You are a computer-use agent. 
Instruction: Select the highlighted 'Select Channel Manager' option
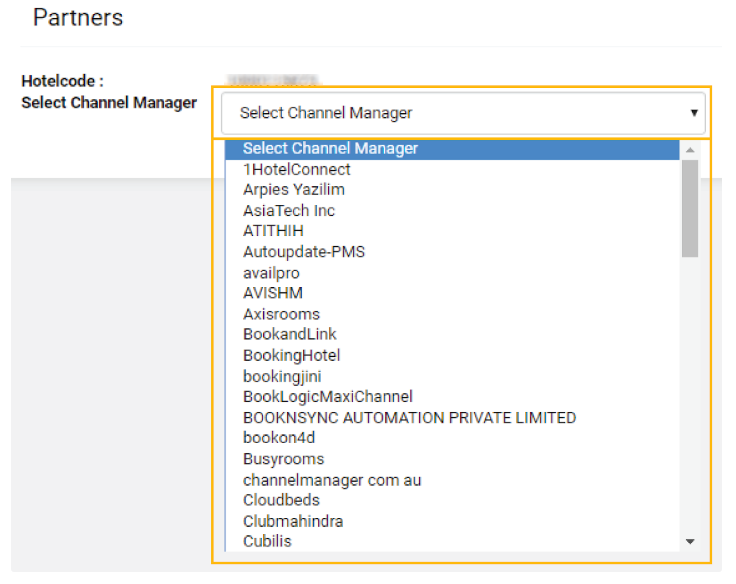[x=452, y=149]
